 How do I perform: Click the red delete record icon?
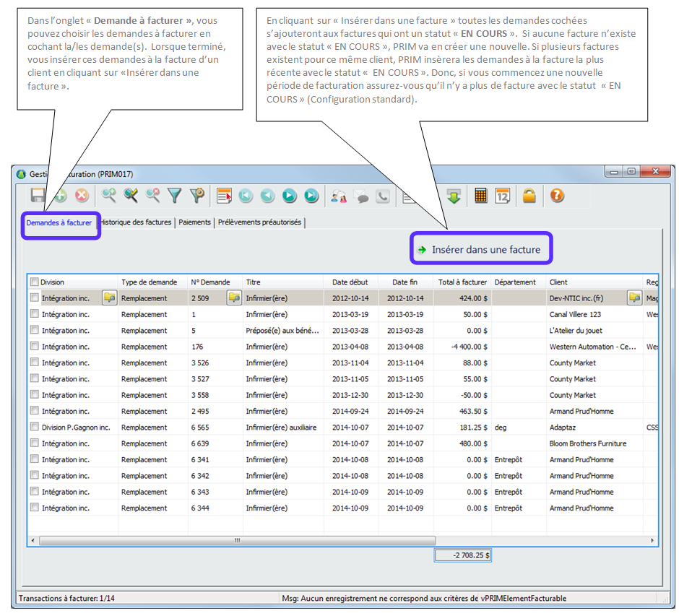[82, 196]
